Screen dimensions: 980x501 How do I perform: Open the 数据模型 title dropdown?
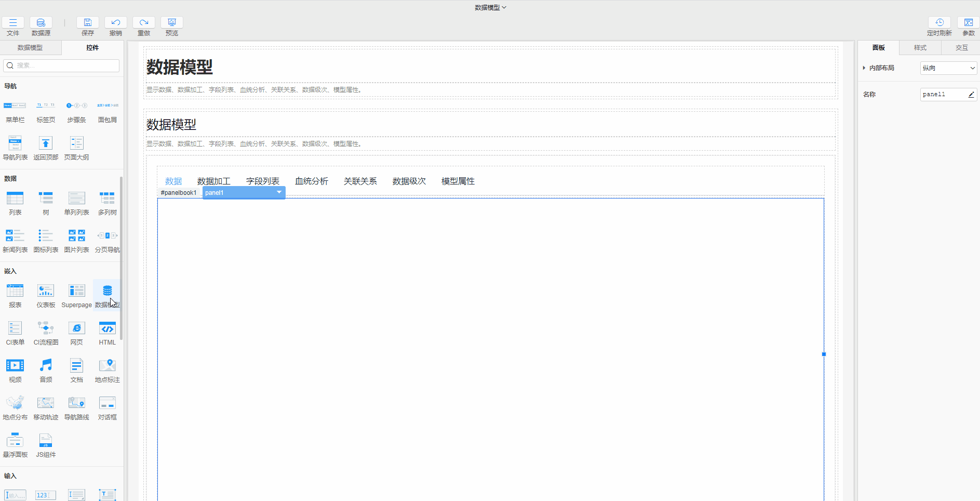(x=490, y=7)
